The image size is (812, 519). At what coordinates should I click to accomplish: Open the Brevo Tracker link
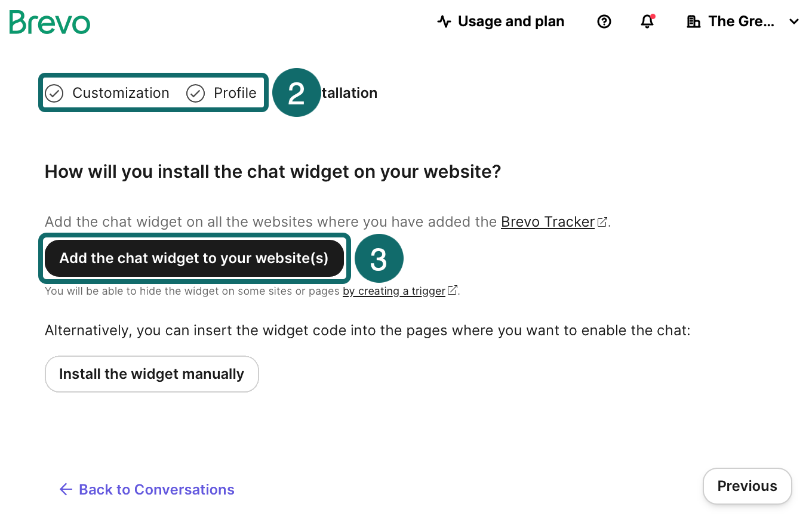pyautogui.click(x=548, y=223)
